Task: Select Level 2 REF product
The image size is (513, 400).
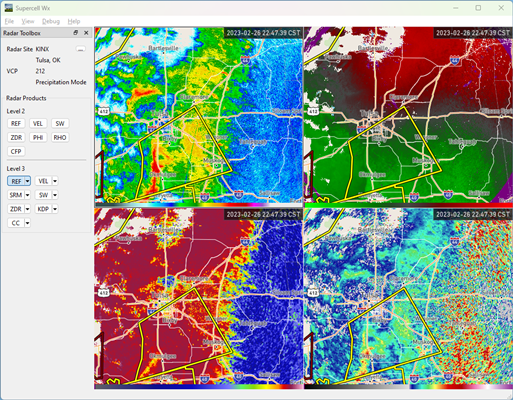Action: [x=16, y=124]
